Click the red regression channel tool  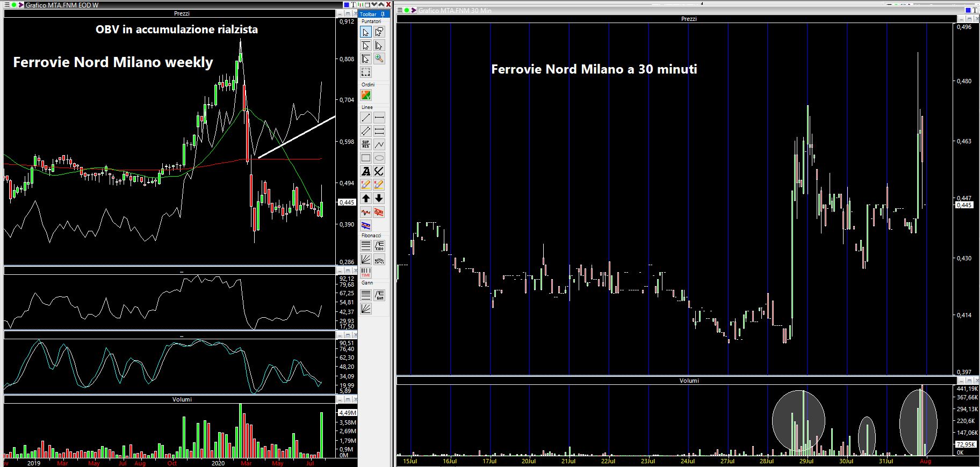(x=379, y=213)
